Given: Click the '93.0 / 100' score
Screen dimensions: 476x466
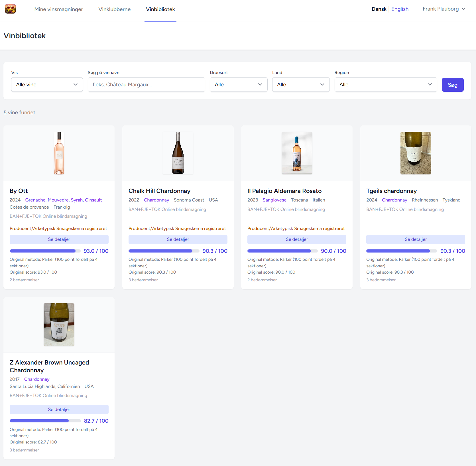Looking at the screenshot, I should [x=96, y=251].
